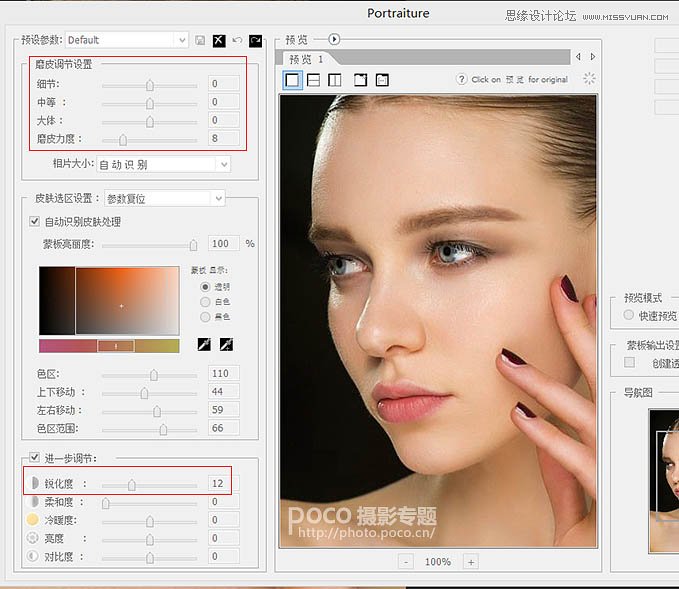The image size is (679, 589).
Task: Click the redo arrow icon
Action: point(255,40)
